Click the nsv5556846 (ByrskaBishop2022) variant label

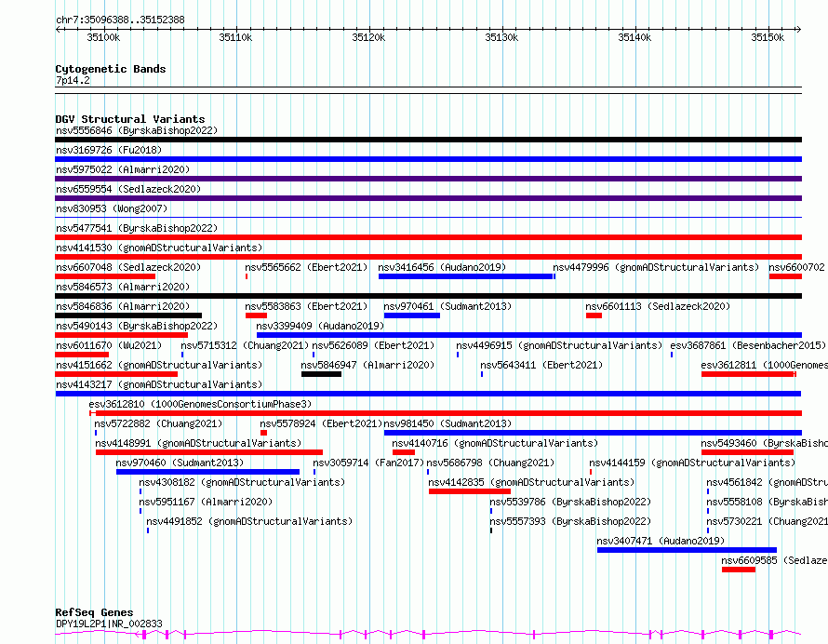click(x=137, y=130)
